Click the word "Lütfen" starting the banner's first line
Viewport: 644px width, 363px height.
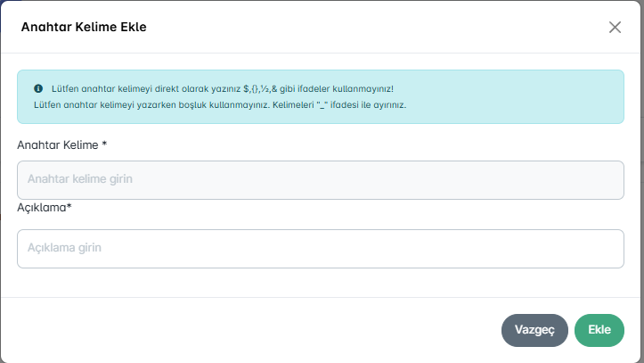[x=64, y=89]
